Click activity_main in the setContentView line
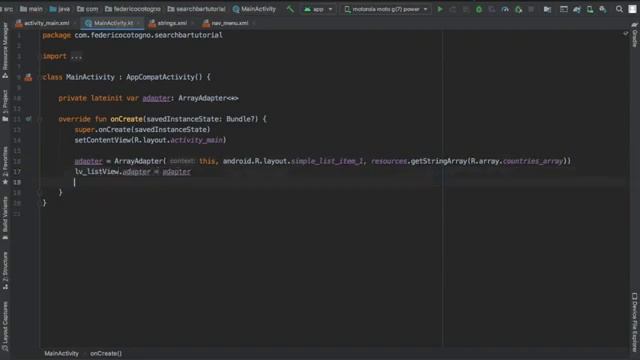The width and height of the screenshot is (640, 360). [197, 140]
